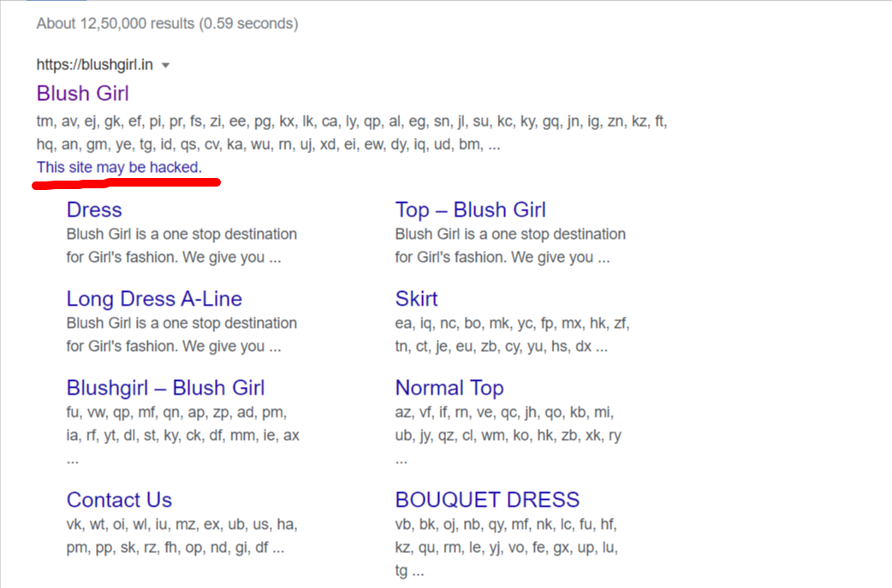The width and height of the screenshot is (892, 588).
Task: Click the https://blushgirl.in URL text
Action: pos(95,65)
